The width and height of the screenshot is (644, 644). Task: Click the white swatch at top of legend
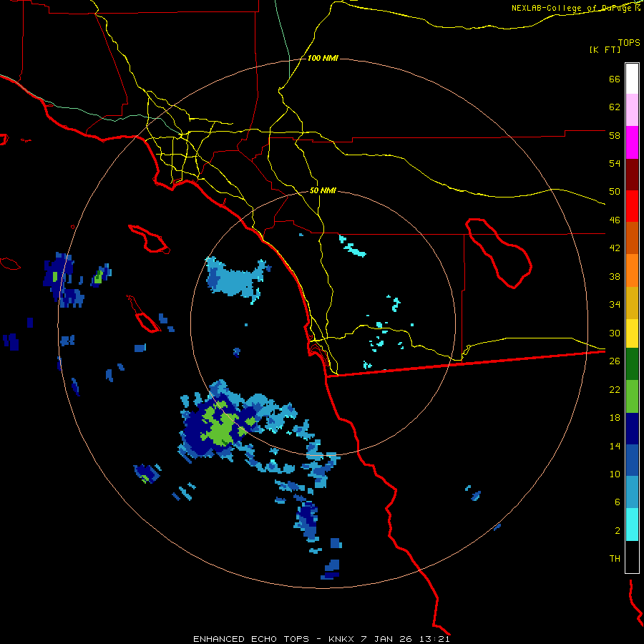click(x=632, y=79)
